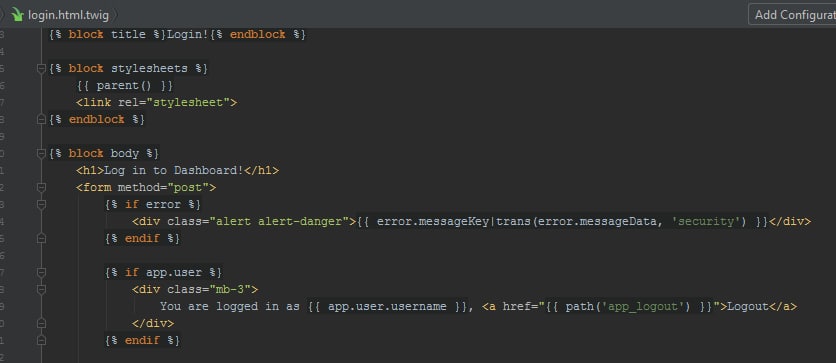Click 'block stylesheets' tag text
The height and width of the screenshot is (363, 836).
128,69
